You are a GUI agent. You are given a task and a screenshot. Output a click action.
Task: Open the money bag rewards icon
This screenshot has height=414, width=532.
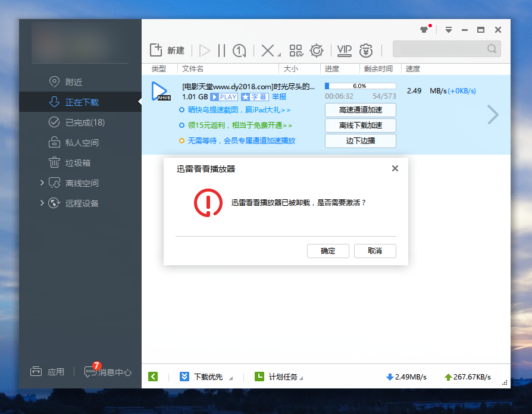(366, 51)
